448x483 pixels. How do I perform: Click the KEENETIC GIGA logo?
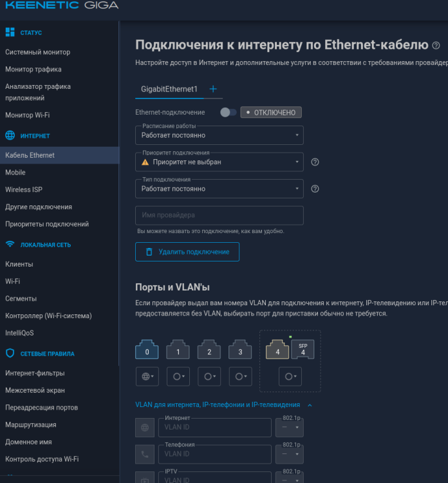(62, 5)
